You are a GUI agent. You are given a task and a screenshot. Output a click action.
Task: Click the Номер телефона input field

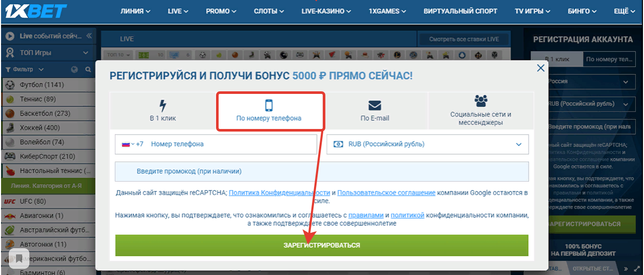click(x=232, y=144)
